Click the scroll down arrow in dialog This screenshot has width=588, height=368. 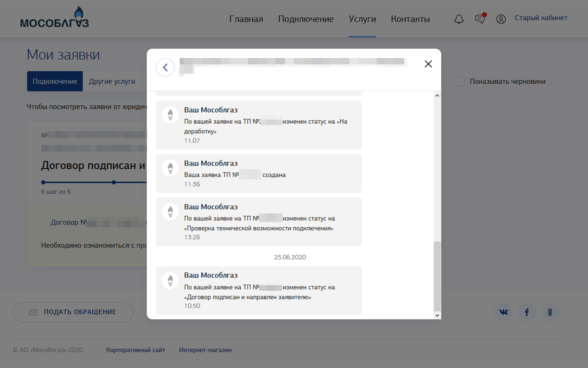pos(437,316)
